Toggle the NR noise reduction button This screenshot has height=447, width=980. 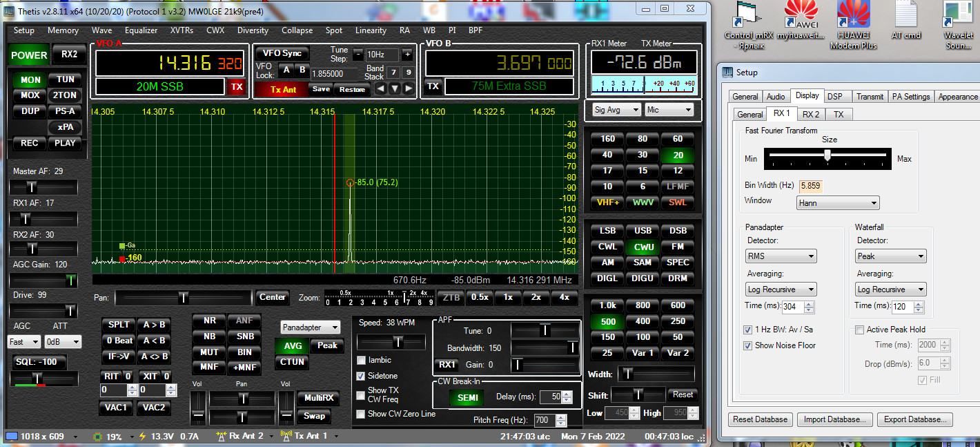coord(209,321)
